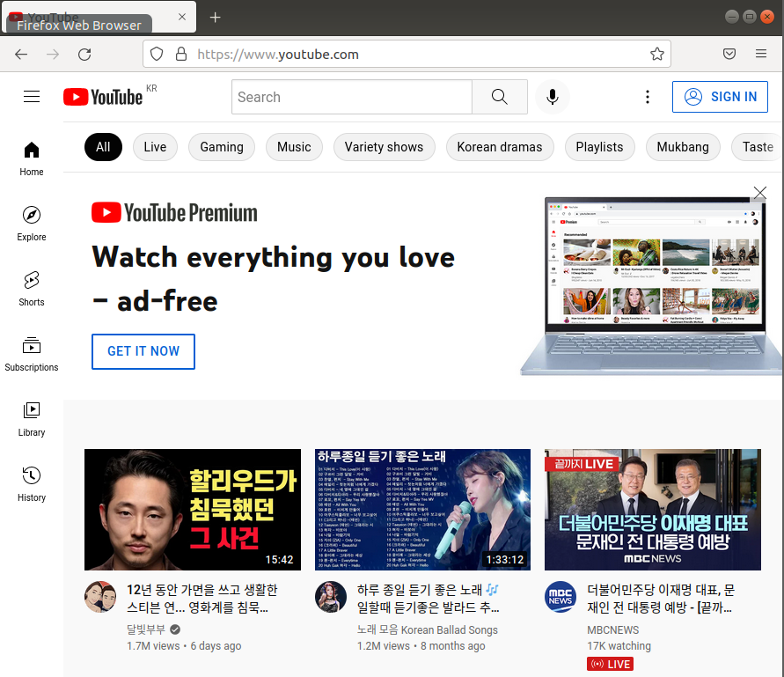This screenshot has width=784, height=677.
Task: Click the YouTube Premium logo in the banner
Action: 174,213
